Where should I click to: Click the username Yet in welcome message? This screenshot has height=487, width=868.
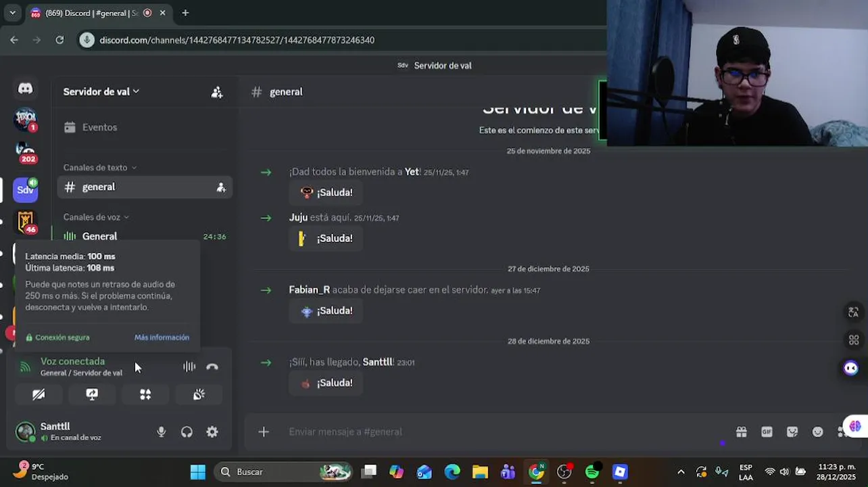click(412, 172)
